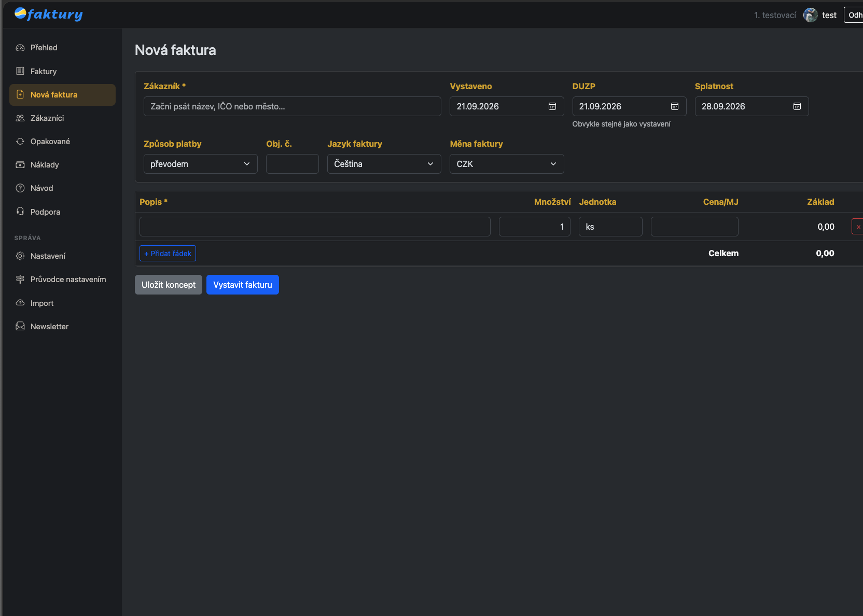
Task: Click the Náklady costs icon
Action: [20, 165]
